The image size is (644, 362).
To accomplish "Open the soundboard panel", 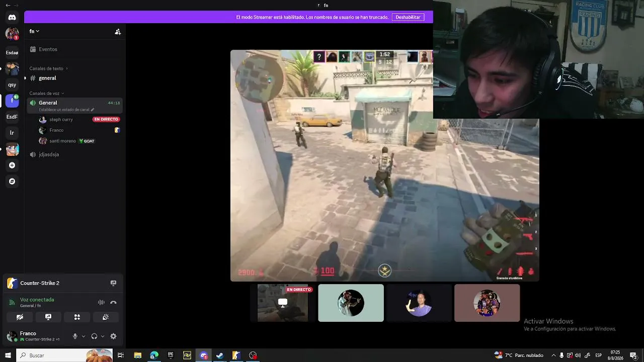I will coord(106,317).
